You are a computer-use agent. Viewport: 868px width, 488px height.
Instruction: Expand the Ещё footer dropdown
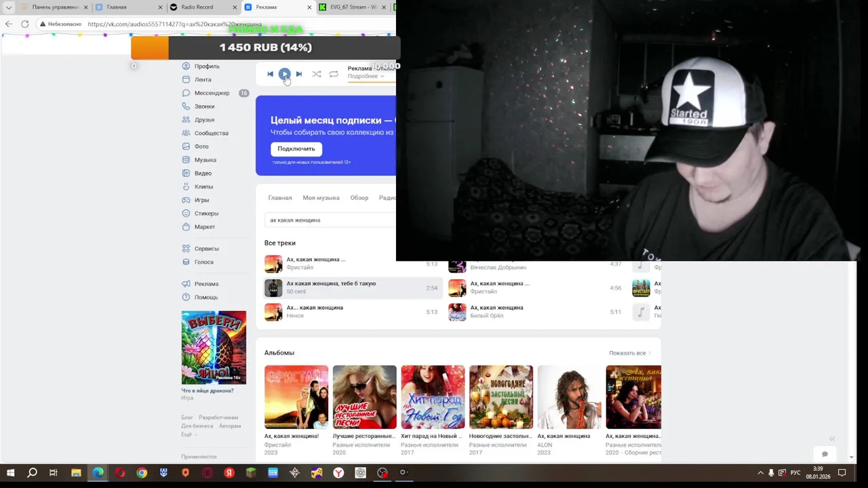click(189, 434)
